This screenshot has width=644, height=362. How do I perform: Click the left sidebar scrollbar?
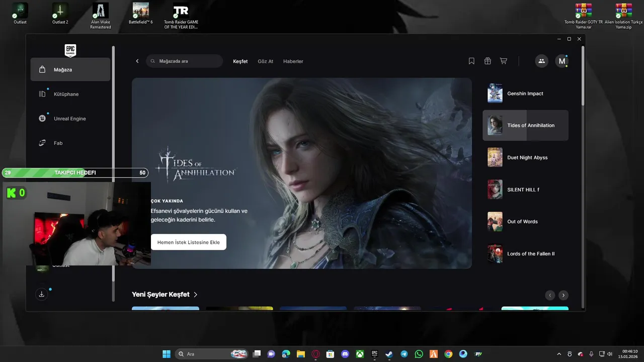coord(113,163)
